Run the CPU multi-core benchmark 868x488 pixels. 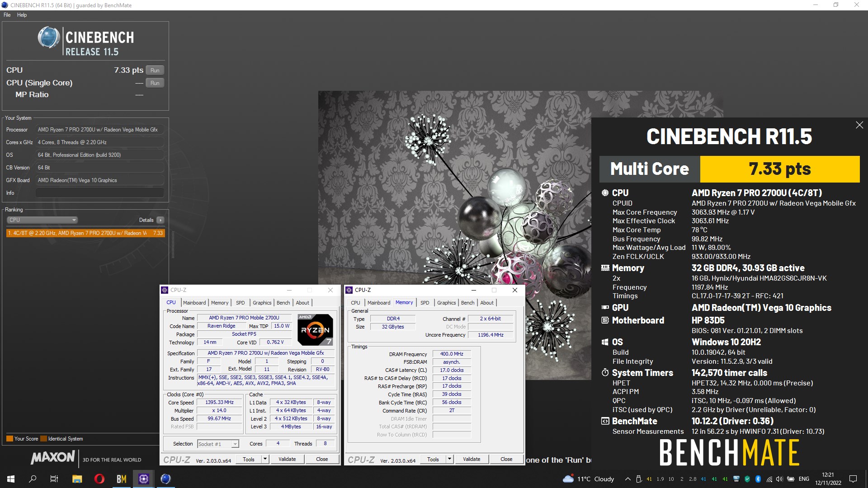pos(155,70)
